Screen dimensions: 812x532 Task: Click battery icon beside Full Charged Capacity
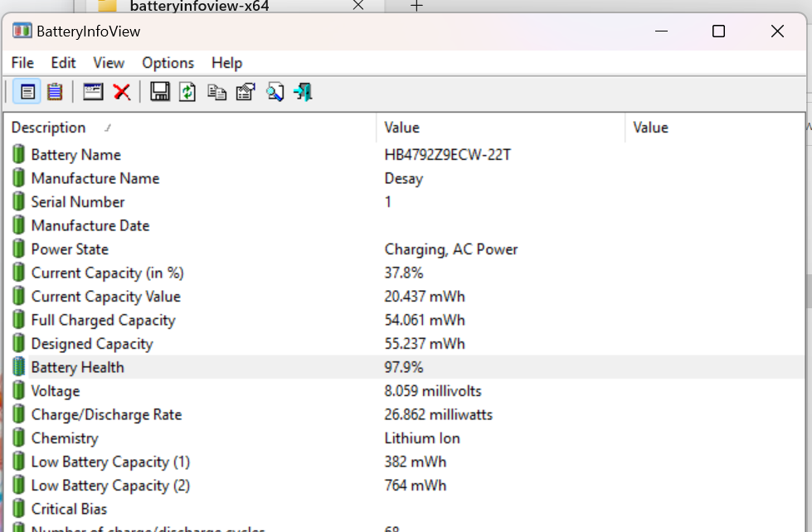click(18, 320)
